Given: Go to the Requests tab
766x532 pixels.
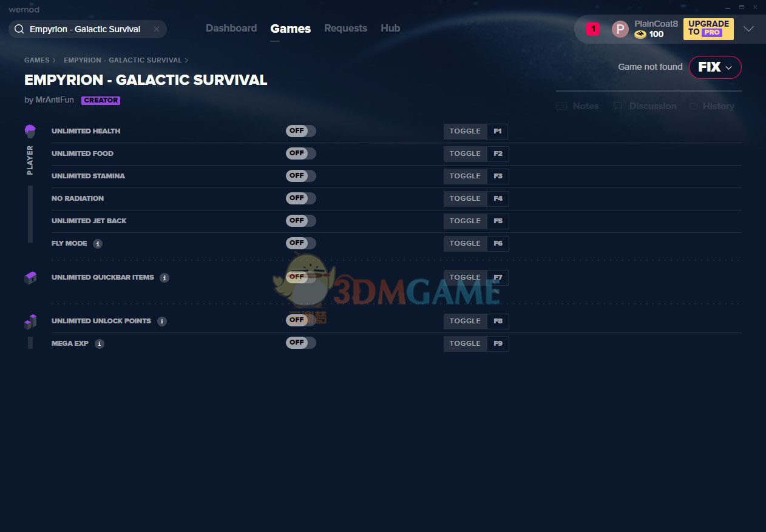Looking at the screenshot, I should click(345, 29).
